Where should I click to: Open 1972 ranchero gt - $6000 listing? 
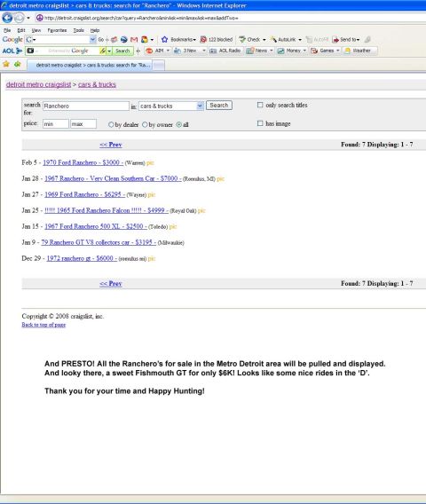point(82,258)
